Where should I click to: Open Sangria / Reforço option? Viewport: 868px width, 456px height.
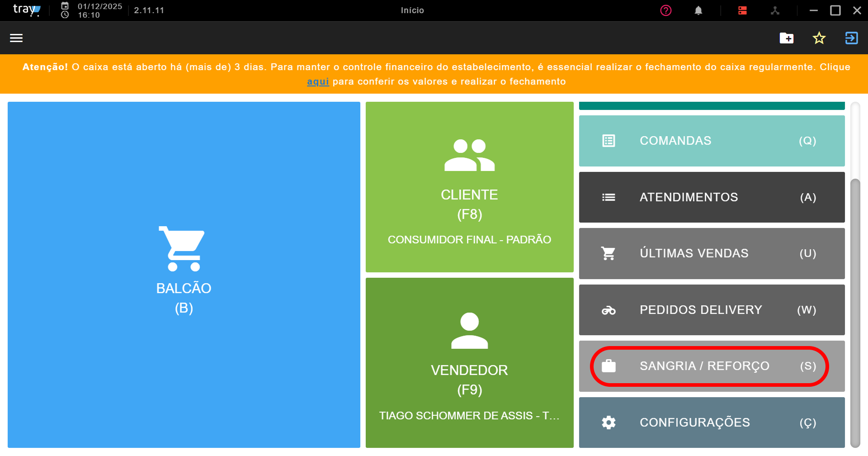point(712,366)
